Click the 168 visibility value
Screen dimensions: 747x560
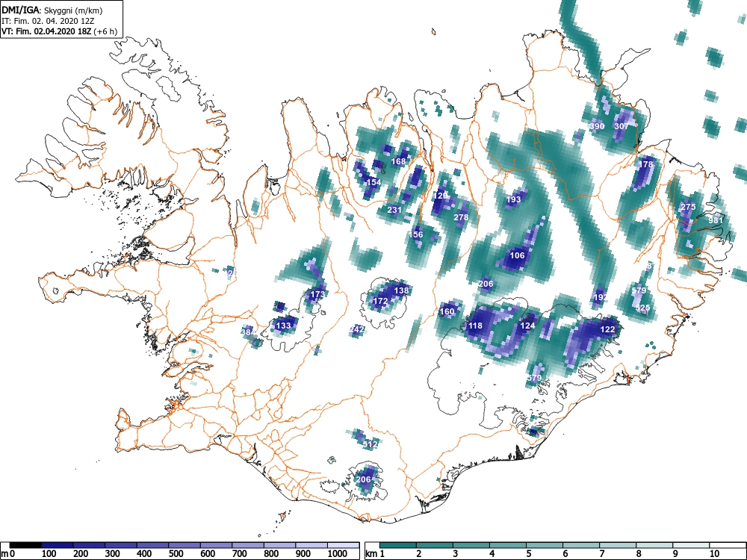398,161
